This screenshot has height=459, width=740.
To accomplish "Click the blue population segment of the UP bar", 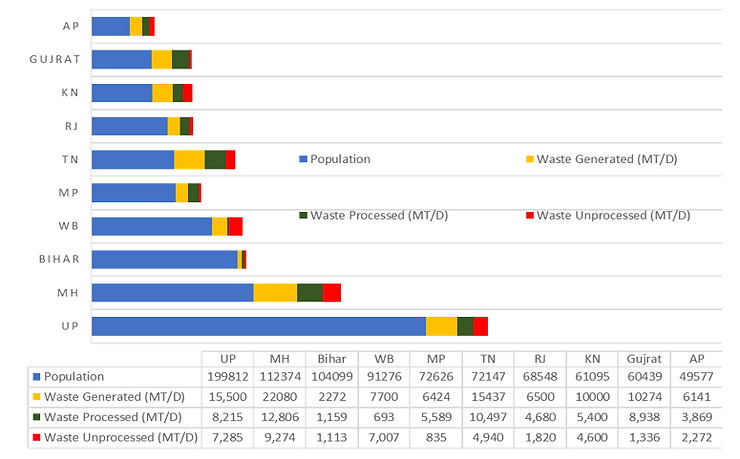I will (x=258, y=326).
